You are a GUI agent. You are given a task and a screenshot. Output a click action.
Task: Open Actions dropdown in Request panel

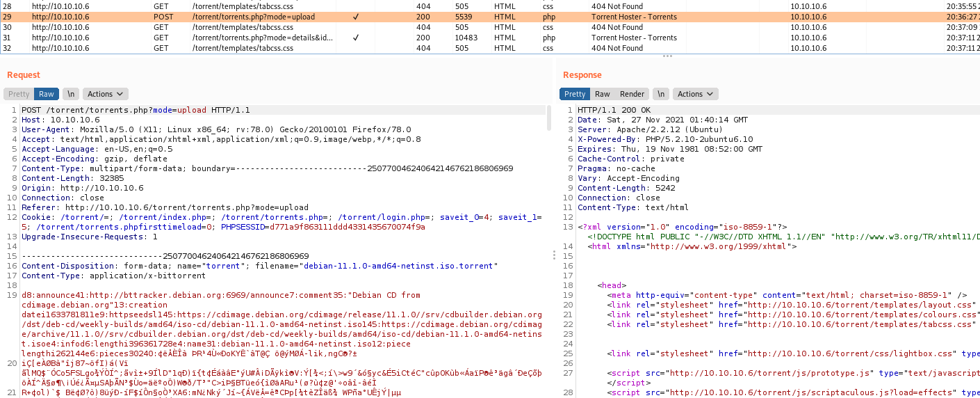coord(105,94)
